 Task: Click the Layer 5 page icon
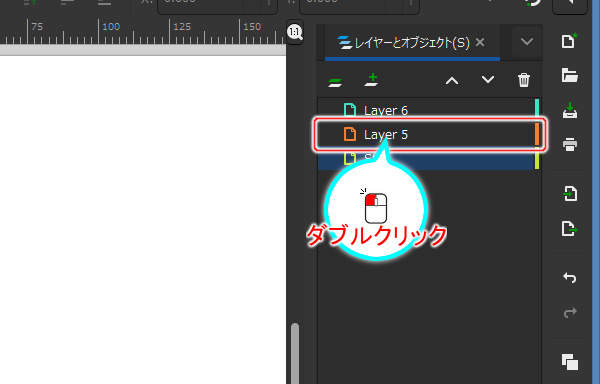coord(350,134)
